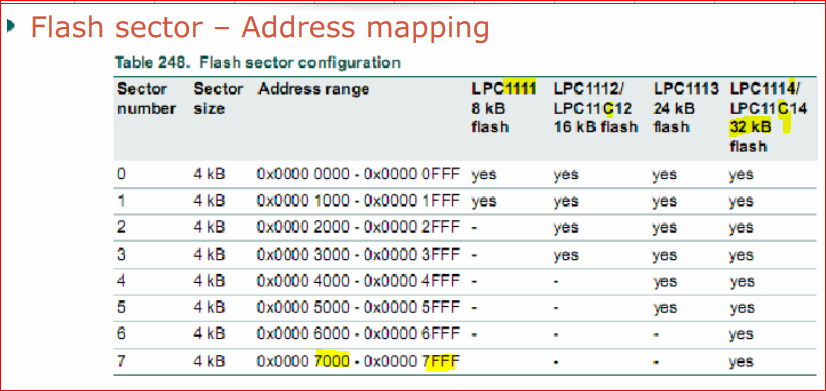Viewport: 826px width, 391px height.
Task: Click 'yes' for LPC1111 in sector 0 row
Action: [x=484, y=175]
